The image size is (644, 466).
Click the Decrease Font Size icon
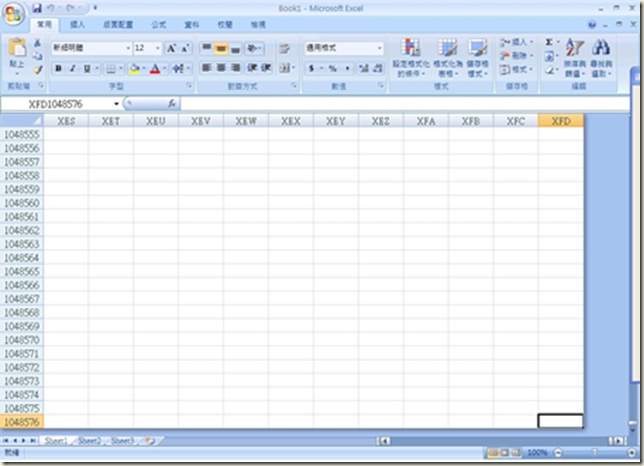(x=185, y=48)
